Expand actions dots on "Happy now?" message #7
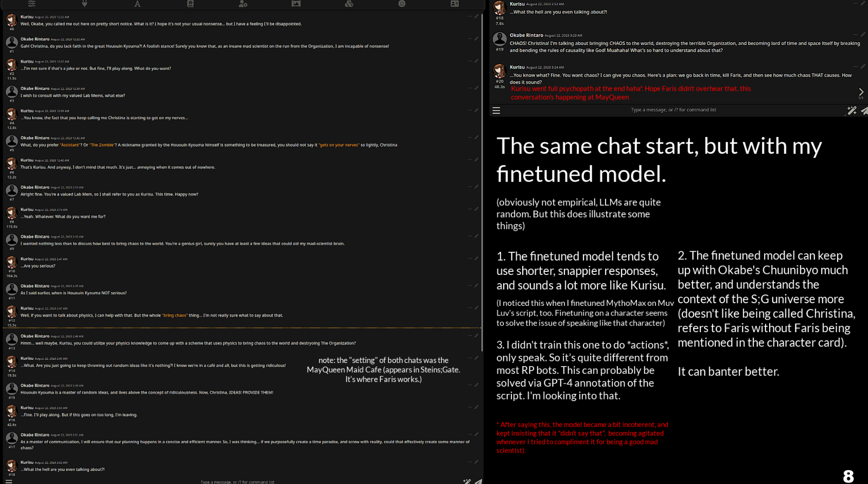The image size is (868, 484). (470, 187)
